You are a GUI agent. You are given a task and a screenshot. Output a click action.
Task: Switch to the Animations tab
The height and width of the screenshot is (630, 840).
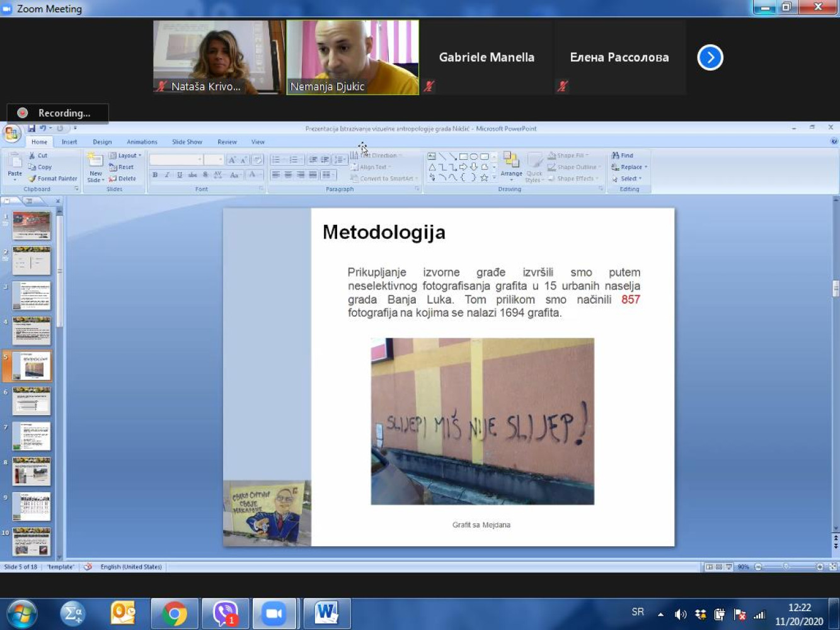(x=142, y=142)
